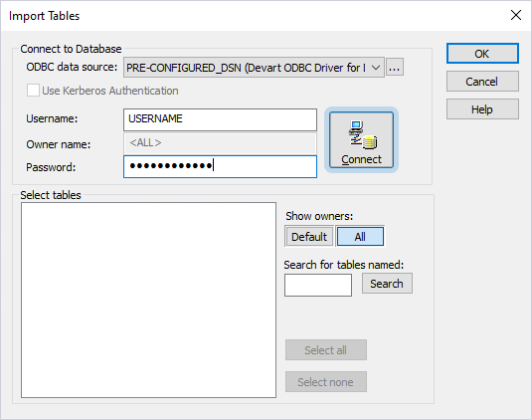This screenshot has width=532, height=420.
Task: Click the ellipsis browse button beside data source
Action: 394,68
